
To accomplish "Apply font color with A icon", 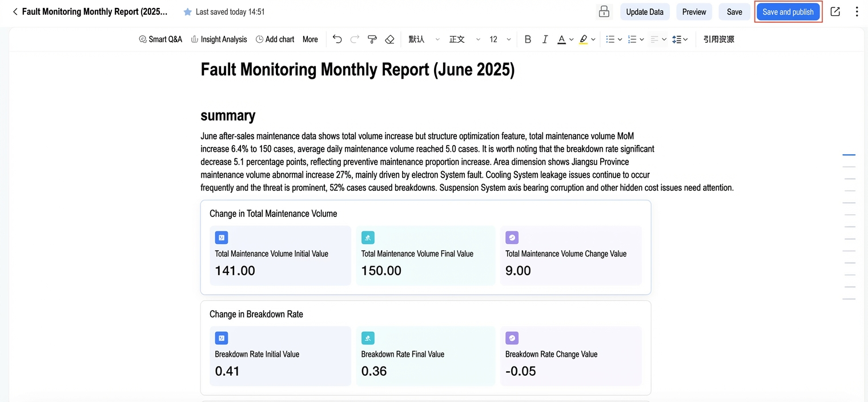I will [562, 39].
